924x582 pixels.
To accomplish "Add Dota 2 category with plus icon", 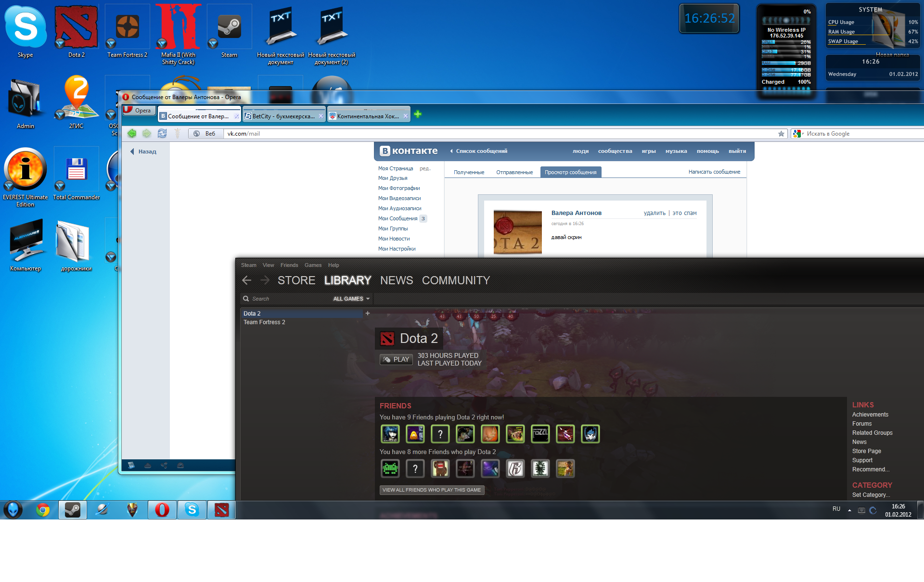I will coord(368,313).
